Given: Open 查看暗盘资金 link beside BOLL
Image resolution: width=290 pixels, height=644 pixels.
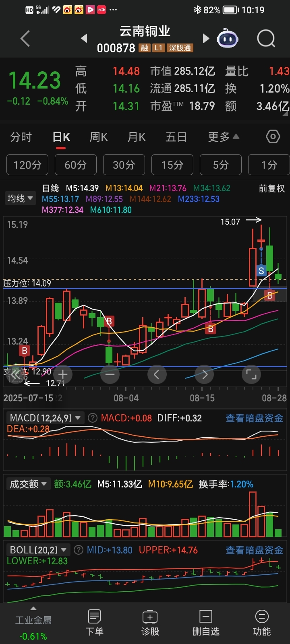Looking at the screenshot, I should pos(254,550).
